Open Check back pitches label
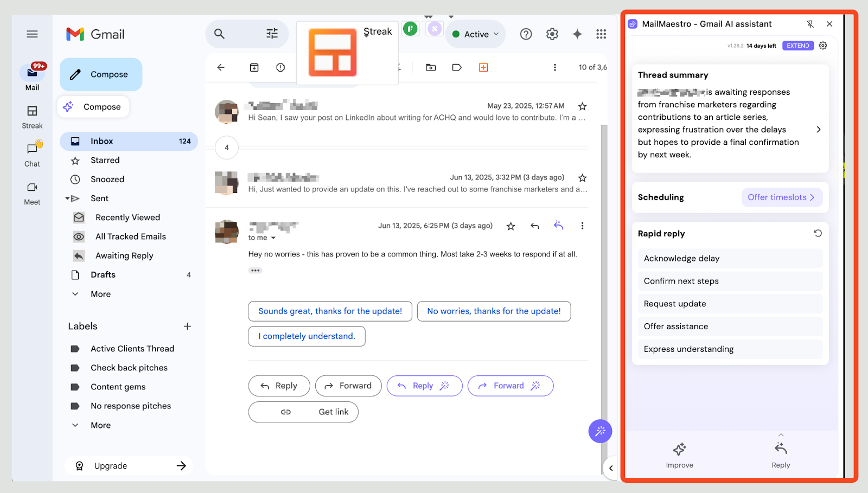 pos(129,368)
